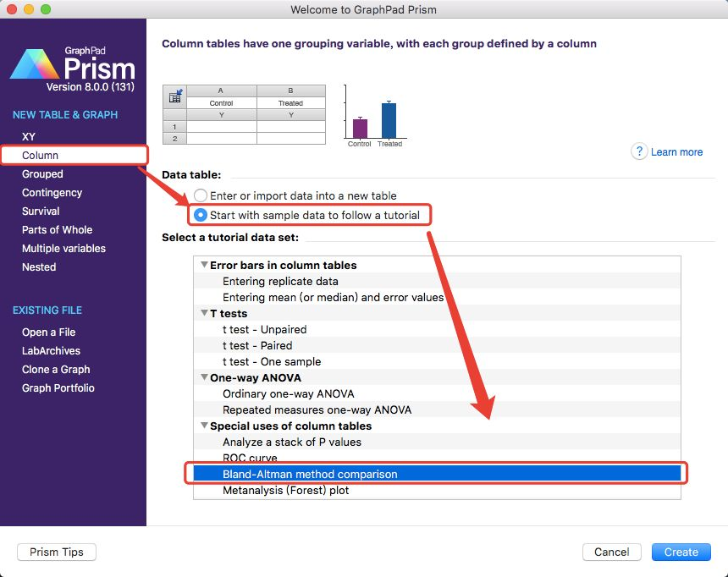The width and height of the screenshot is (728, 577).
Task: Select 't test - Unpaired' data set
Action: (x=437, y=330)
